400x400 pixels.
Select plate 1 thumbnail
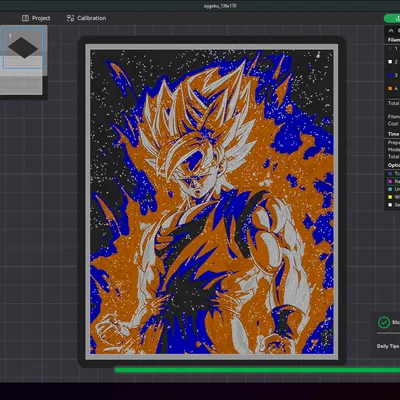click(x=23, y=48)
